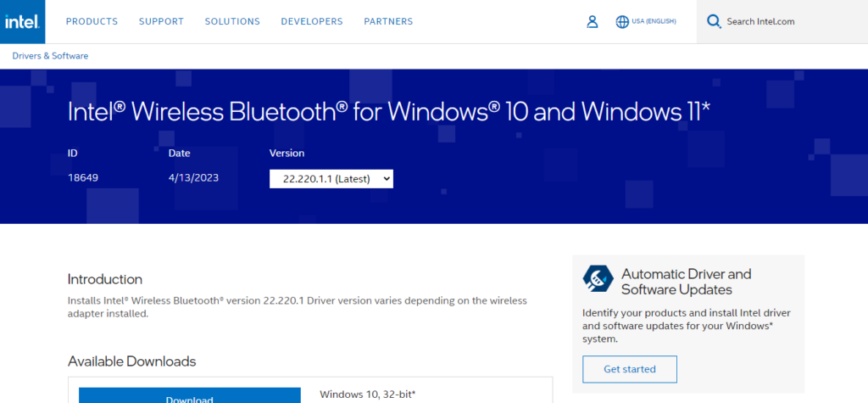Screen dimensions: 868x403
Task: Click the Get started button
Action: 630,369
